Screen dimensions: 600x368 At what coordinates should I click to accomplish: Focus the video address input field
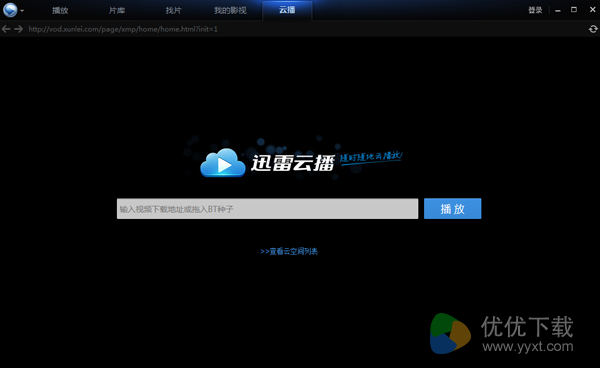point(267,208)
